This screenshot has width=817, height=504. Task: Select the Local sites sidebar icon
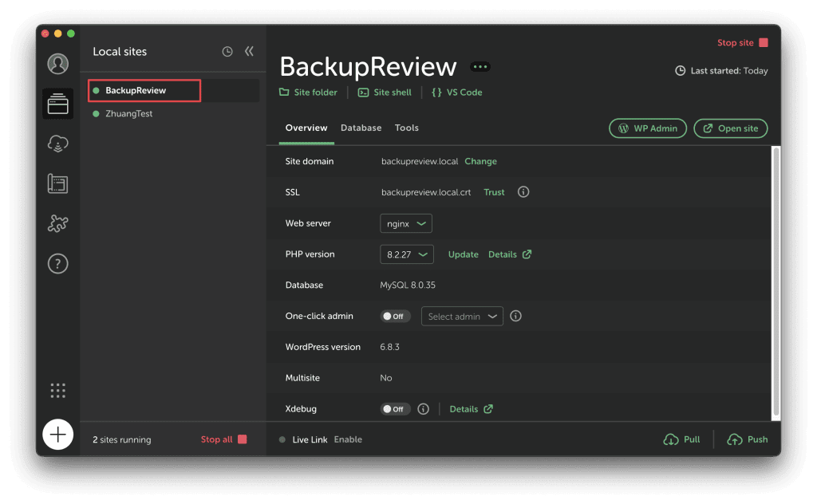pyautogui.click(x=57, y=104)
